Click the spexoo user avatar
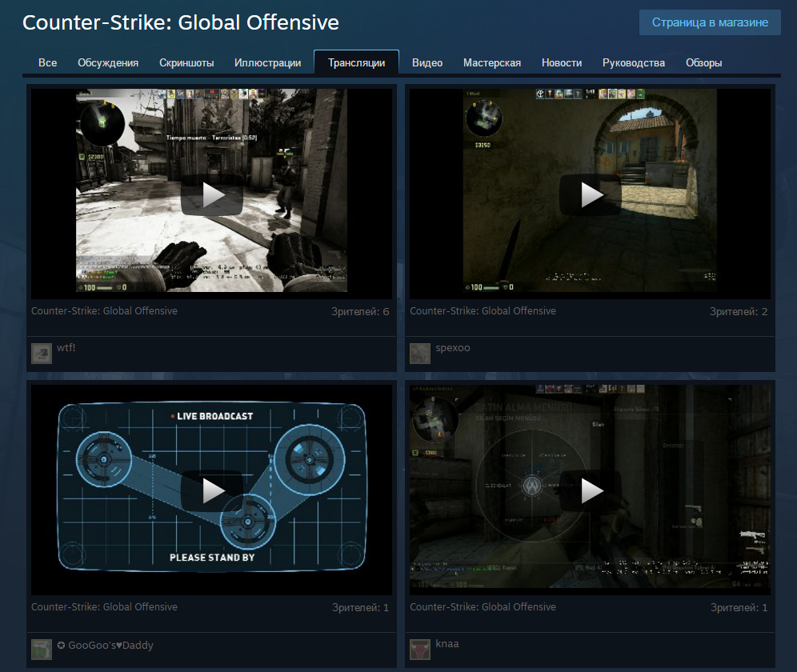This screenshot has width=797, height=672. pyautogui.click(x=420, y=354)
